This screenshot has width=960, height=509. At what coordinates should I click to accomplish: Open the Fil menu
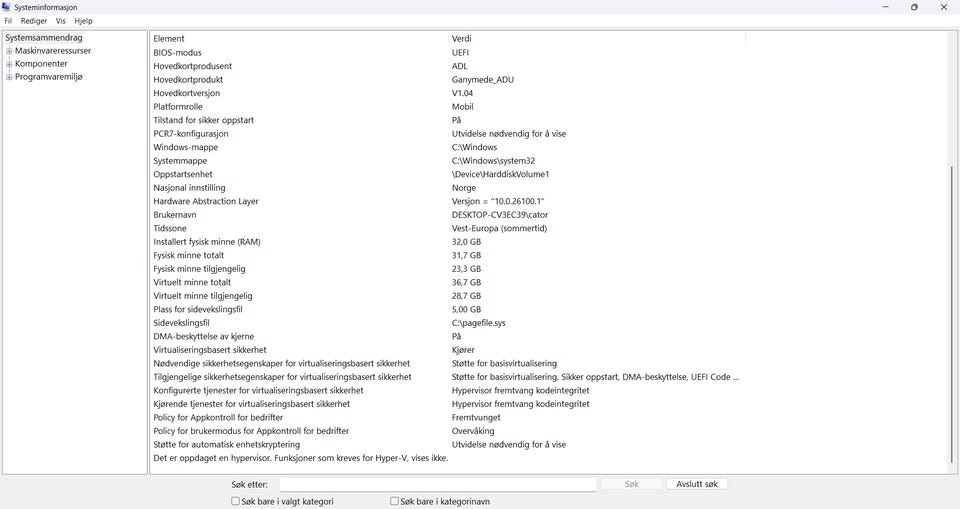[8, 21]
